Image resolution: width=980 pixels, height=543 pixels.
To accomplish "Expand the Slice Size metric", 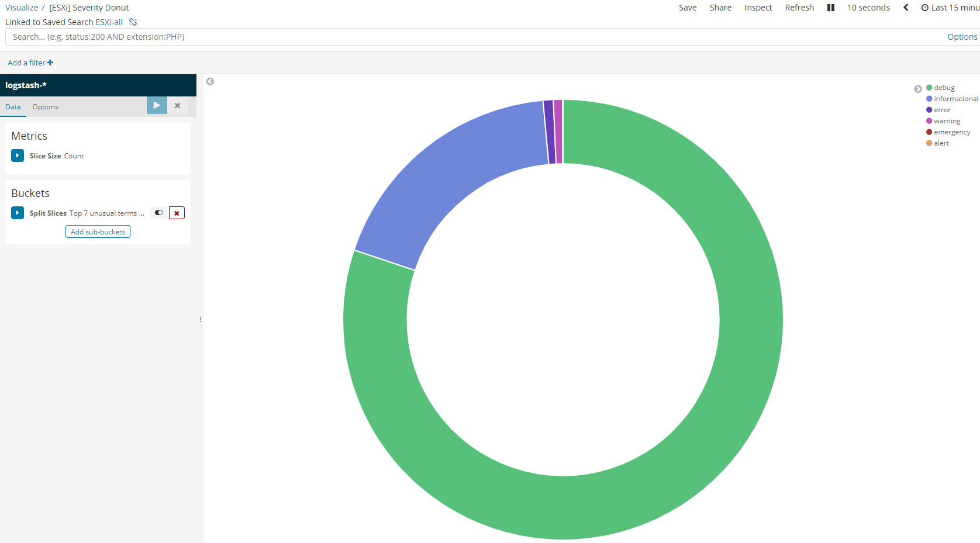I will [x=18, y=155].
